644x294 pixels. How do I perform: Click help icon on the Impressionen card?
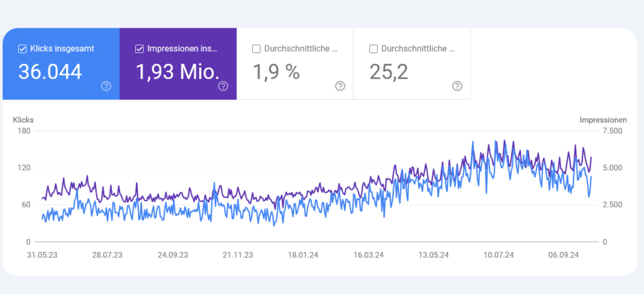point(223,86)
